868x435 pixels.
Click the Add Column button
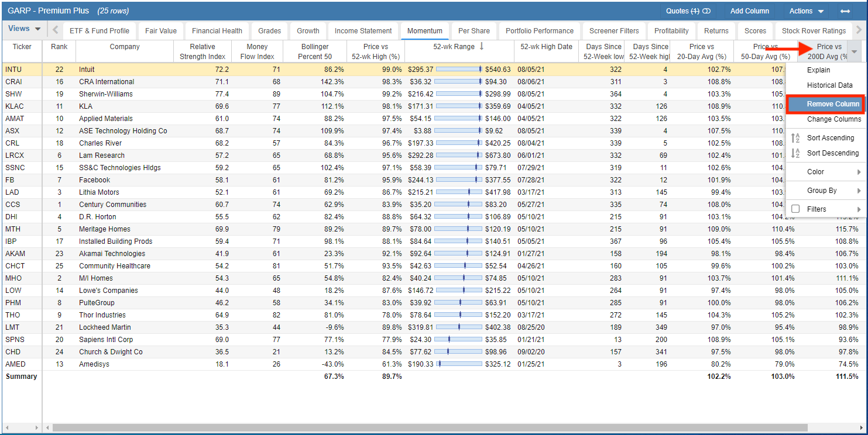click(750, 11)
